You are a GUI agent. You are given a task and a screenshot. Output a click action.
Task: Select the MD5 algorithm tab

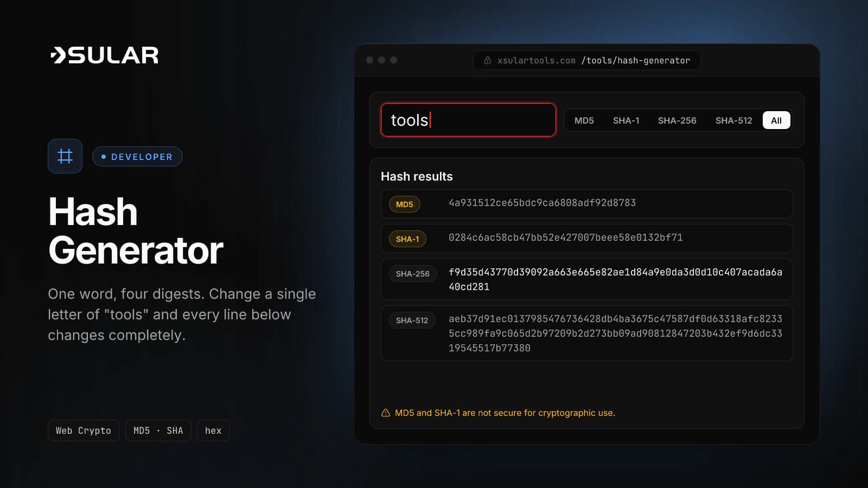pos(584,120)
